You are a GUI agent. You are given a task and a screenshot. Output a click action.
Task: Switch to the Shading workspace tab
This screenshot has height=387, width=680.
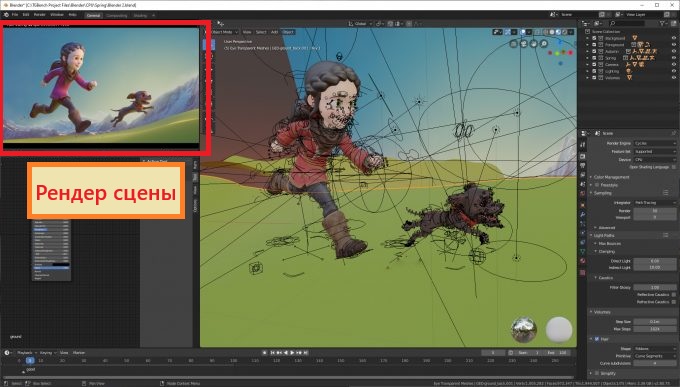point(140,16)
